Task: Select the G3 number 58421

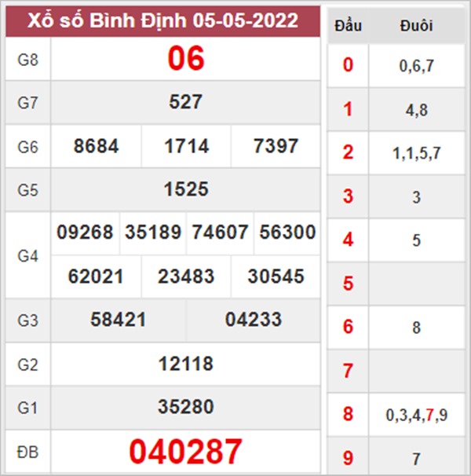Action: coord(119,320)
